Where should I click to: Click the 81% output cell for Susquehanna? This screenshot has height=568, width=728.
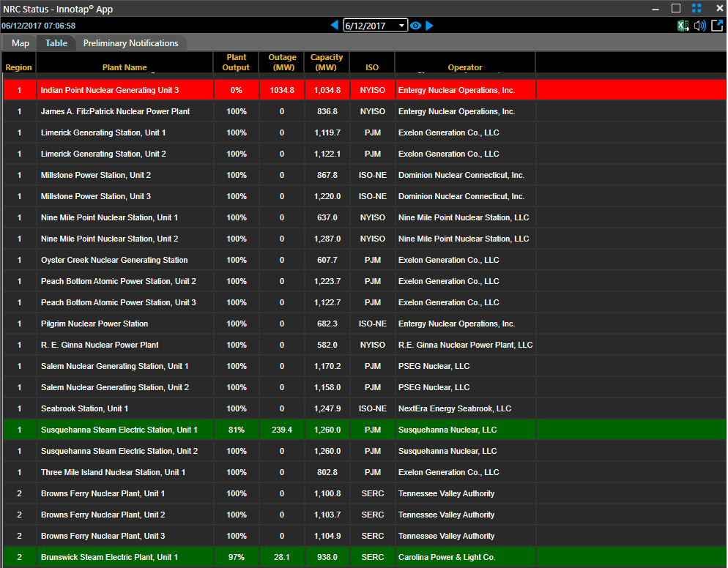(237, 430)
